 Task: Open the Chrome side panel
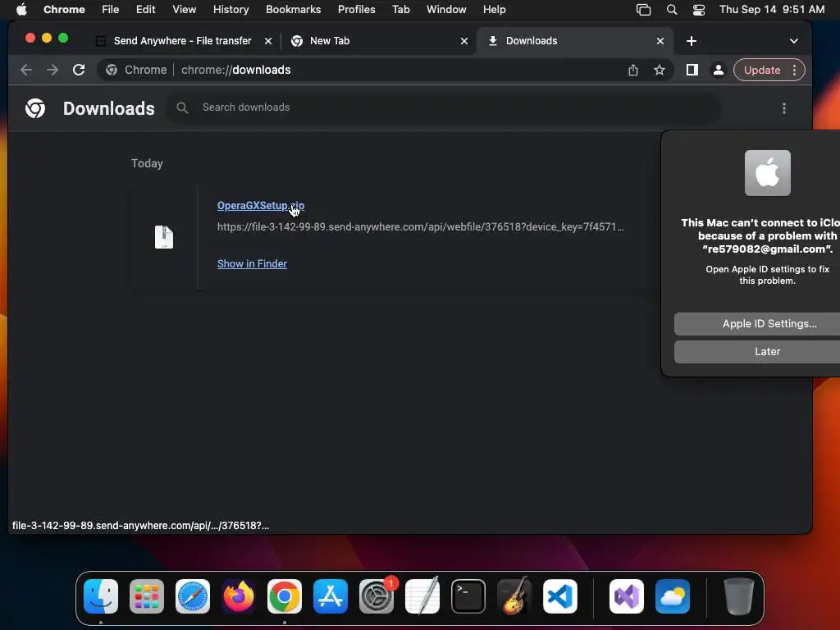click(692, 71)
